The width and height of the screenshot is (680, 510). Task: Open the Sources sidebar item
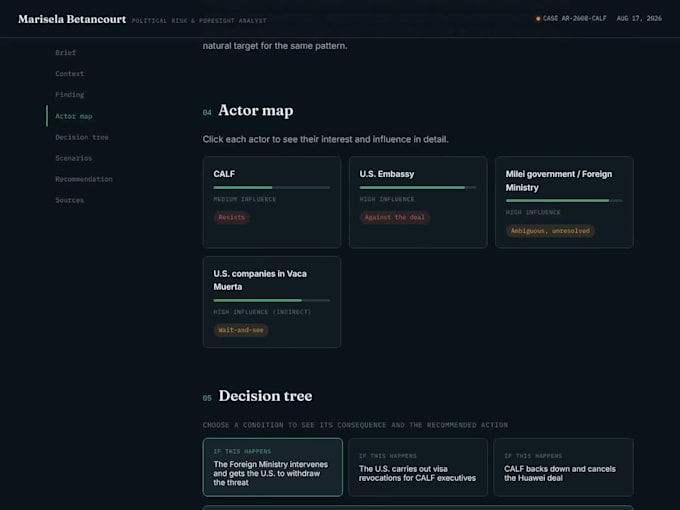coord(69,200)
